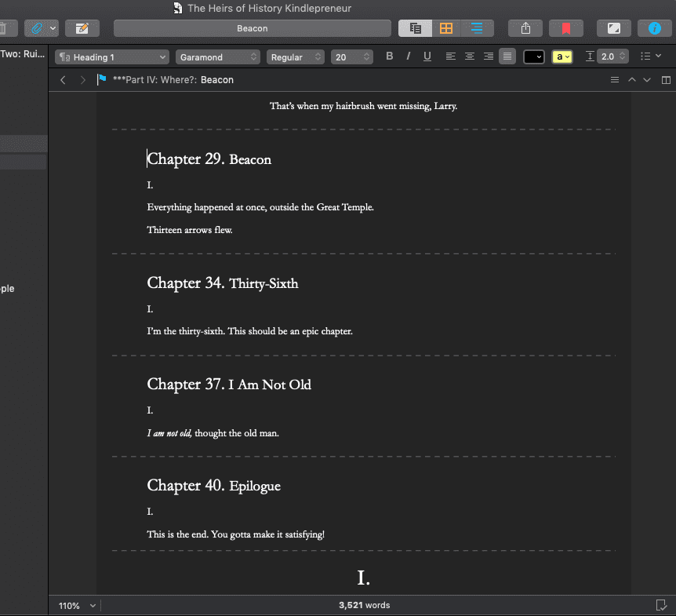Align text right
Viewport: 676px width, 616px height.
pos(489,56)
